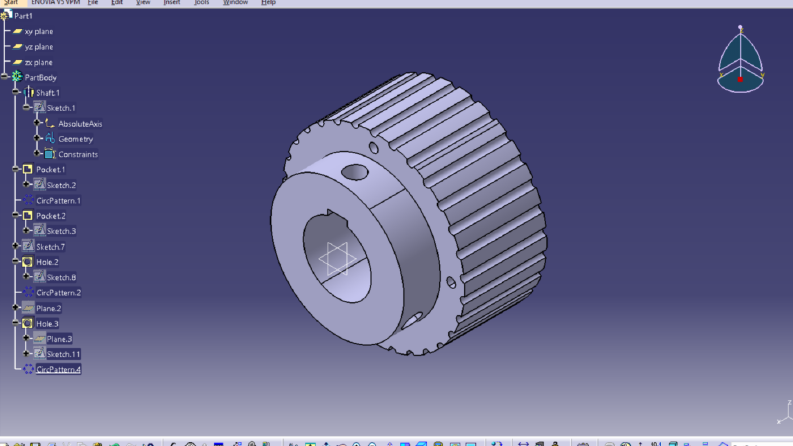Select the 'Pocket.1' label
This screenshot has height=446, width=793.
tap(51, 169)
